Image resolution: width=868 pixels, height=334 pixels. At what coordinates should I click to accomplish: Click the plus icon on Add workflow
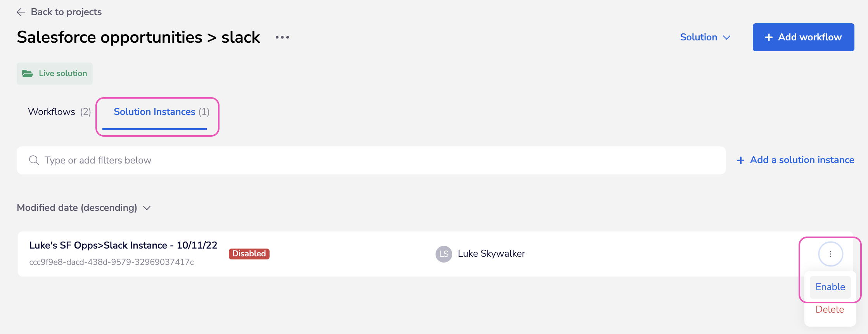click(769, 37)
